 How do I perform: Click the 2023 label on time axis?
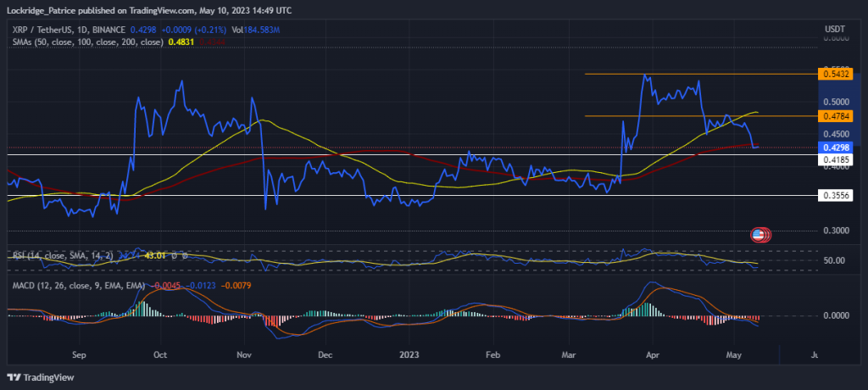click(409, 354)
